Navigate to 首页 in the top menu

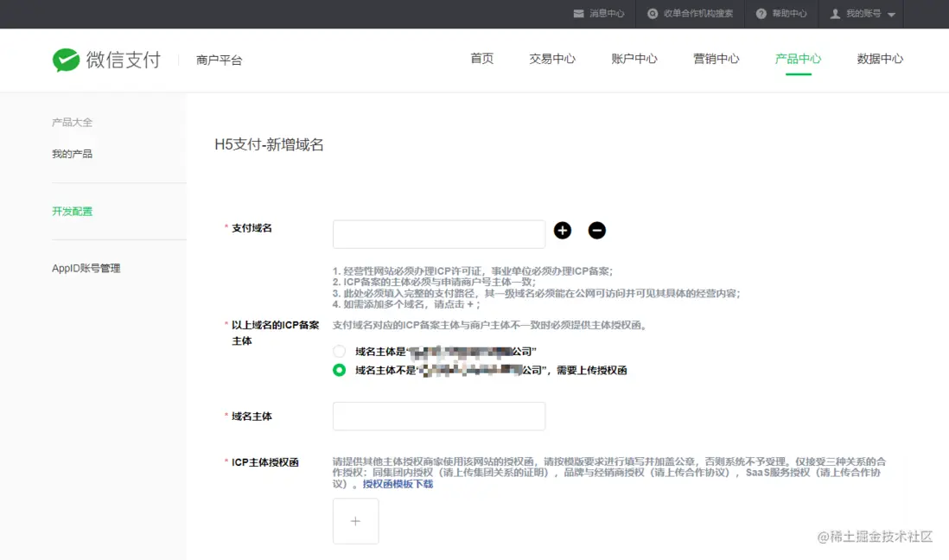481,59
